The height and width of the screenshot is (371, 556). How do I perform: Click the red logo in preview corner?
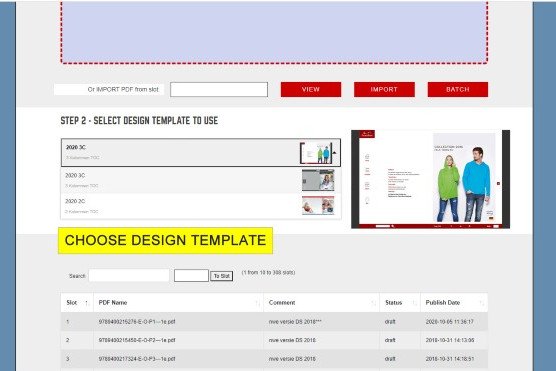click(x=367, y=134)
